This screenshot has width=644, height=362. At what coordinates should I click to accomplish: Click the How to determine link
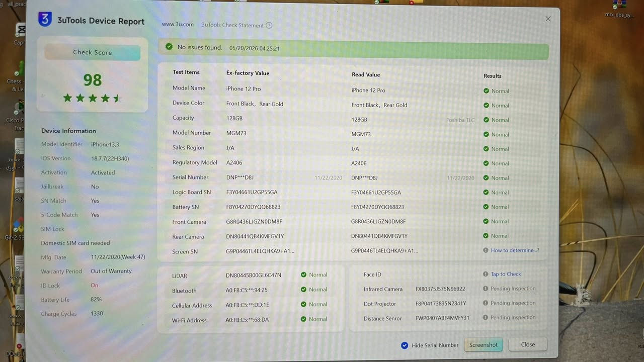(515, 250)
